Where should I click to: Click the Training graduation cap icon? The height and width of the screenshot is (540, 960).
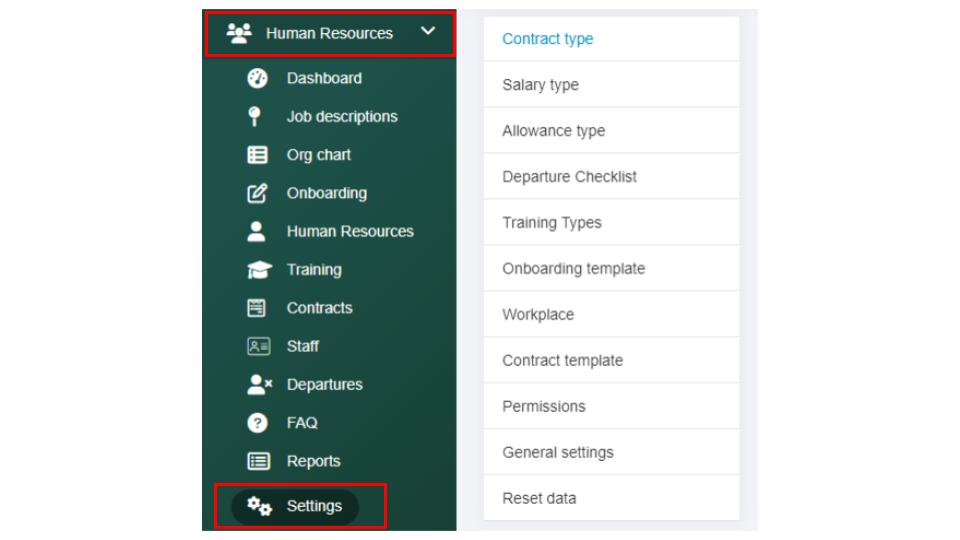[x=257, y=270]
